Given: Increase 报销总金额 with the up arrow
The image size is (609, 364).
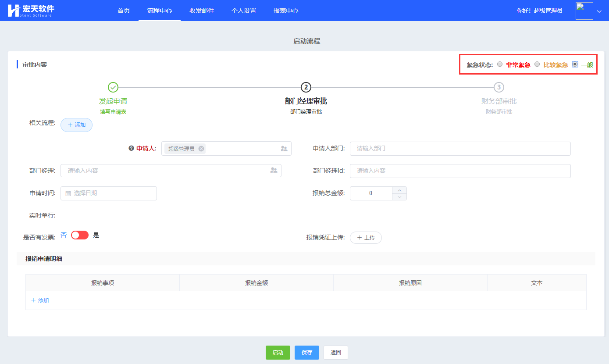Looking at the screenshot, I should (399, 190).
